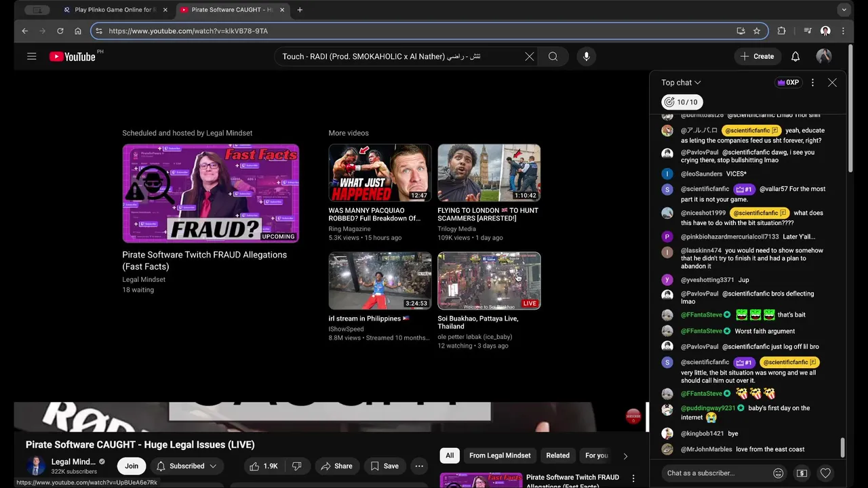Open the Soi Buakhao, Pattaya Live title

point(478,323)
